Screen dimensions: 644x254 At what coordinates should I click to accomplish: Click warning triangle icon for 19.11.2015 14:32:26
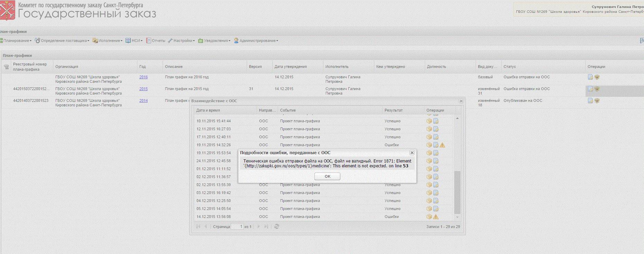[x=442, y=145]
